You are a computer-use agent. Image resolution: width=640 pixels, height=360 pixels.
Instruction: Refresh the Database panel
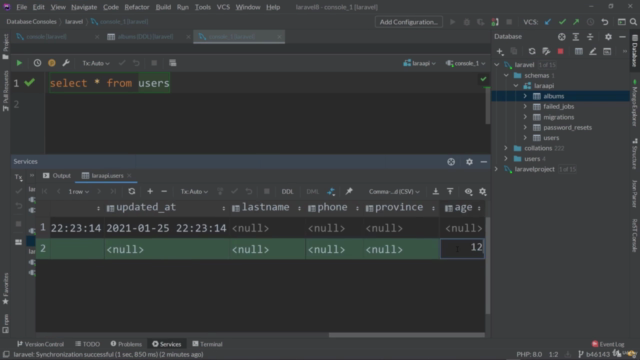(531, 51)
